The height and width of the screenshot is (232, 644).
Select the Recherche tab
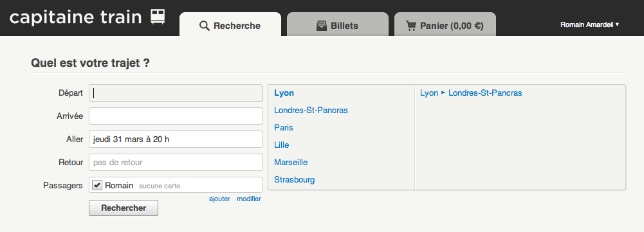(x=230, y=24)
